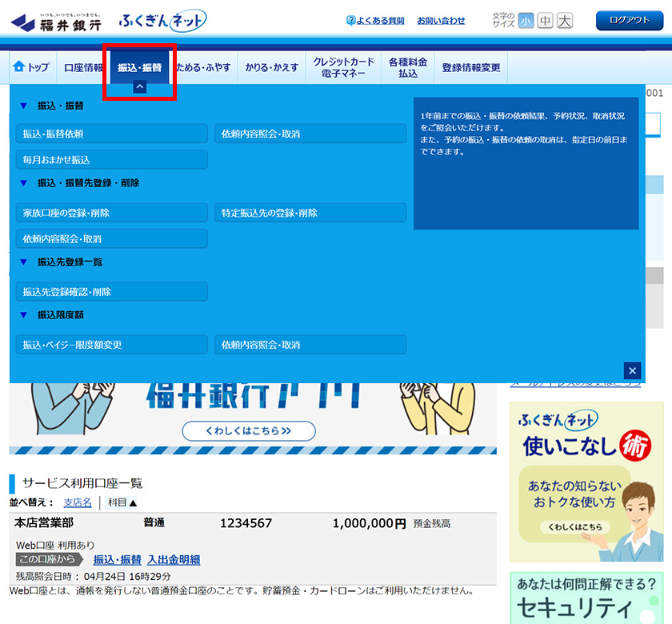Click くわしくはこちら banner button
The image size is (672, 624).
click(249, 430)
